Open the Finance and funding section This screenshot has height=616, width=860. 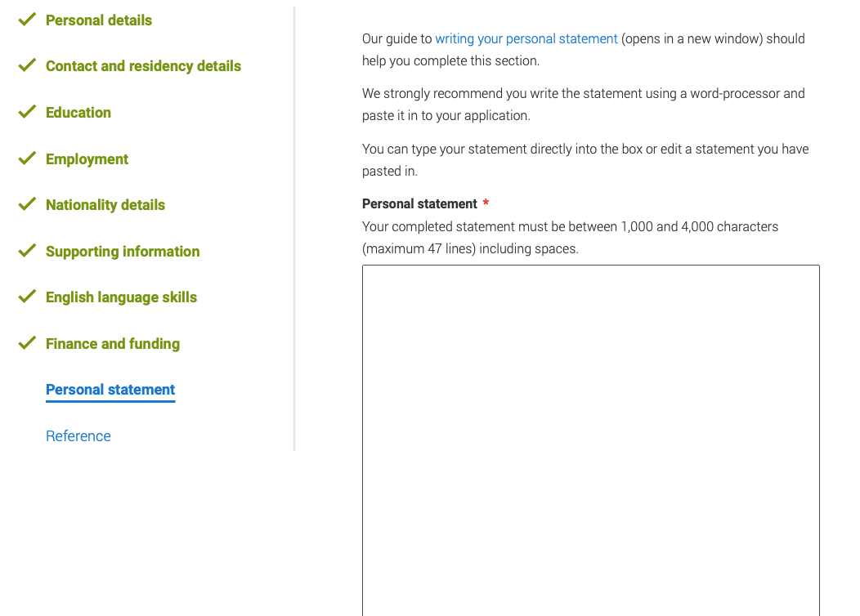(113, 344)
